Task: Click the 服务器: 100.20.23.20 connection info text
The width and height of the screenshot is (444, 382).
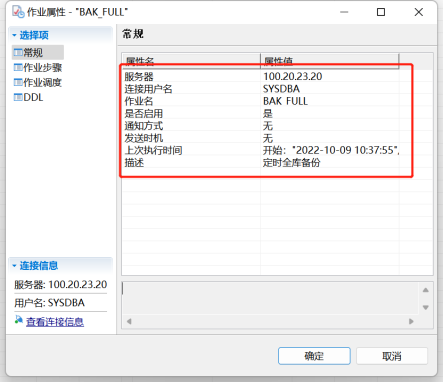Action: tap(60, 285)
